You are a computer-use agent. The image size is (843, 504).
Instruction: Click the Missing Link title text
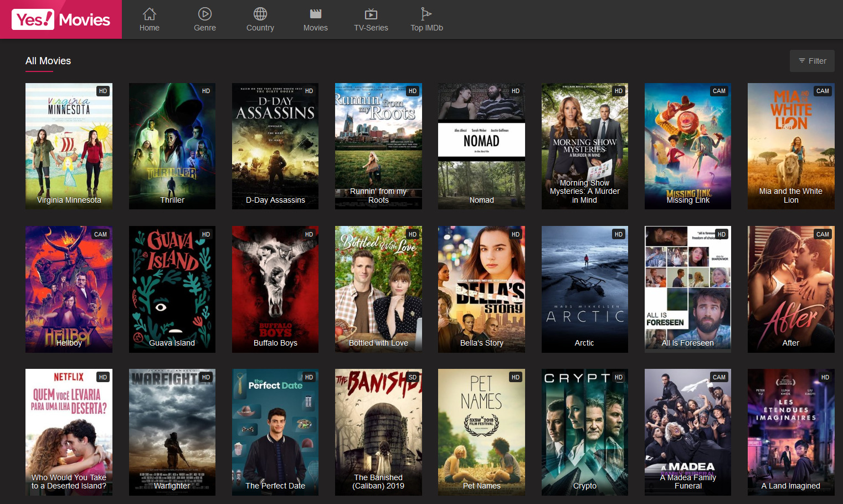(x=688, y=200)
